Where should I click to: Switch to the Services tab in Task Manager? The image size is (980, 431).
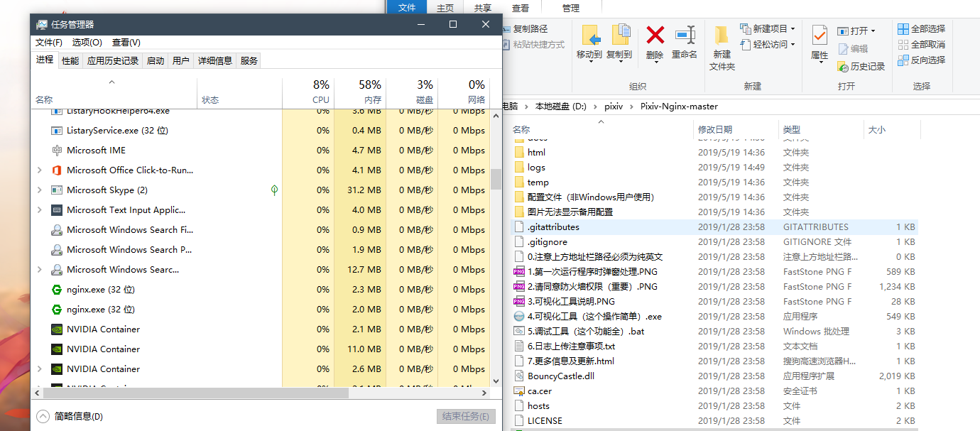point(249,61)
